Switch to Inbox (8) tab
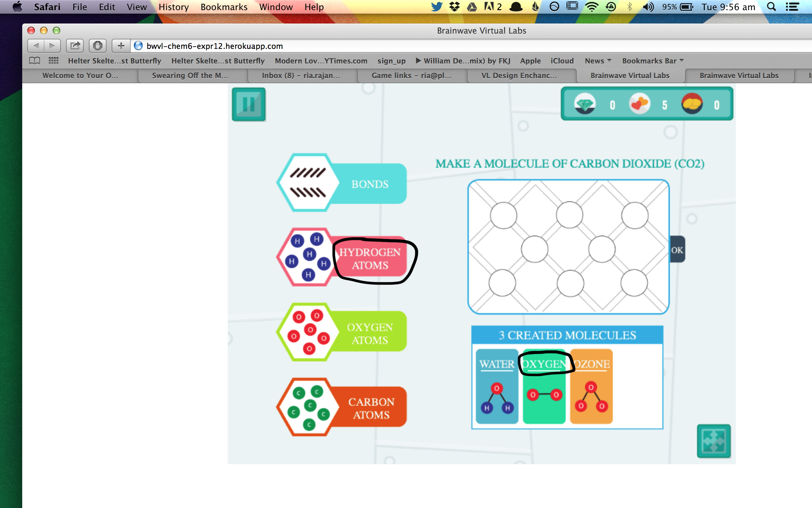The width and height of the screenshot is (812, 508). coord(301,76)
